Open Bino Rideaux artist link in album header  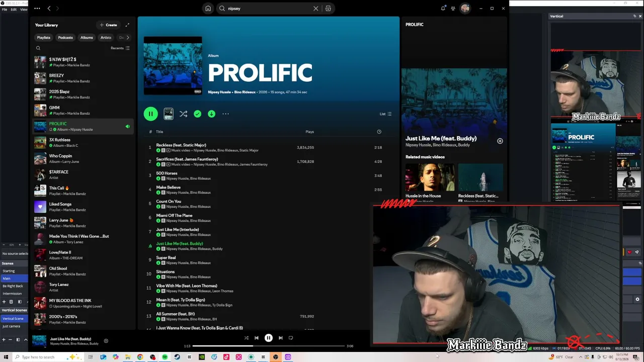point(245,93)
